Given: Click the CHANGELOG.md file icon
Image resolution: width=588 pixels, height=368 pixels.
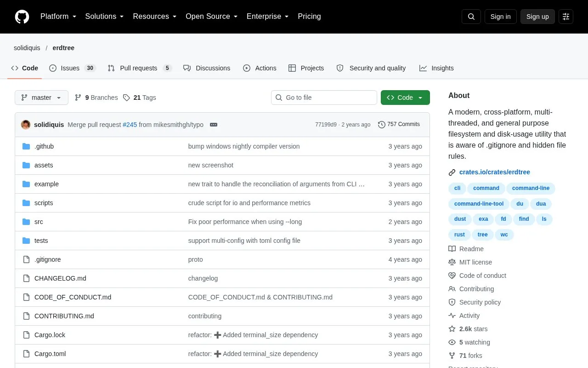Looking at the screenshot, I should point(26,278).
